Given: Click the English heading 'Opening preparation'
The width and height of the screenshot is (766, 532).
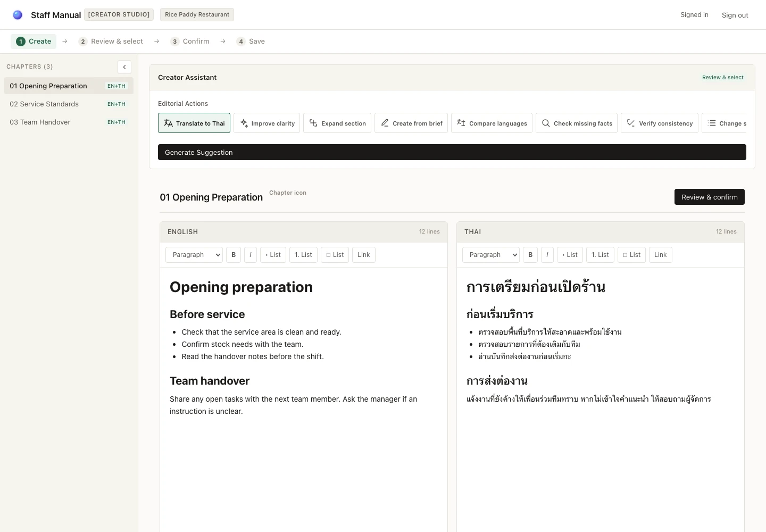Looking at the screenshot, I should coord(241,287).
